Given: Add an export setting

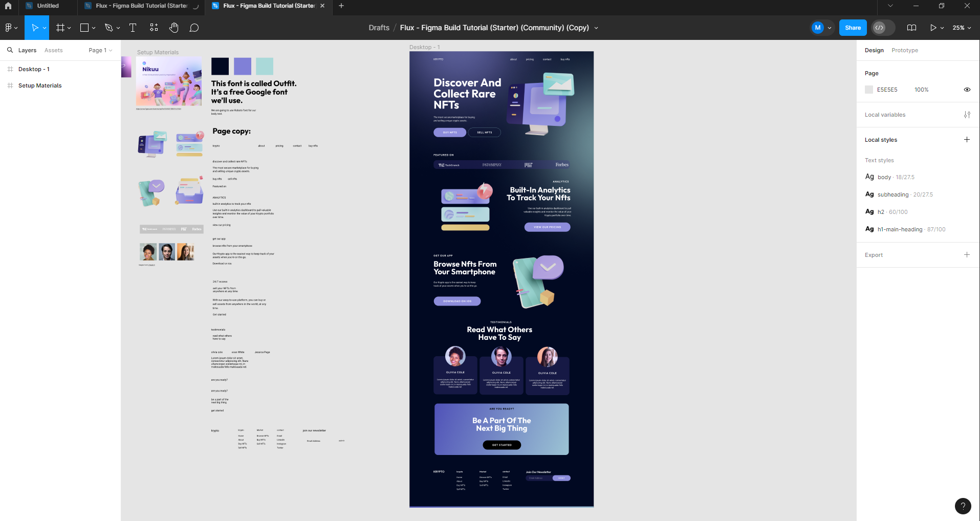Looking at the screenshot, I should tap(967, 255).
